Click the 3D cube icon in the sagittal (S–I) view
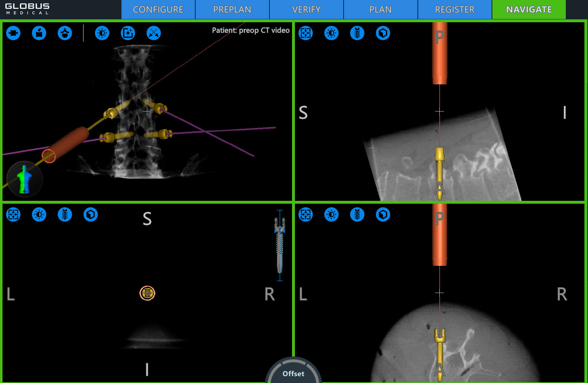Screen dimensions: 588x383 (x=383, y=33)
